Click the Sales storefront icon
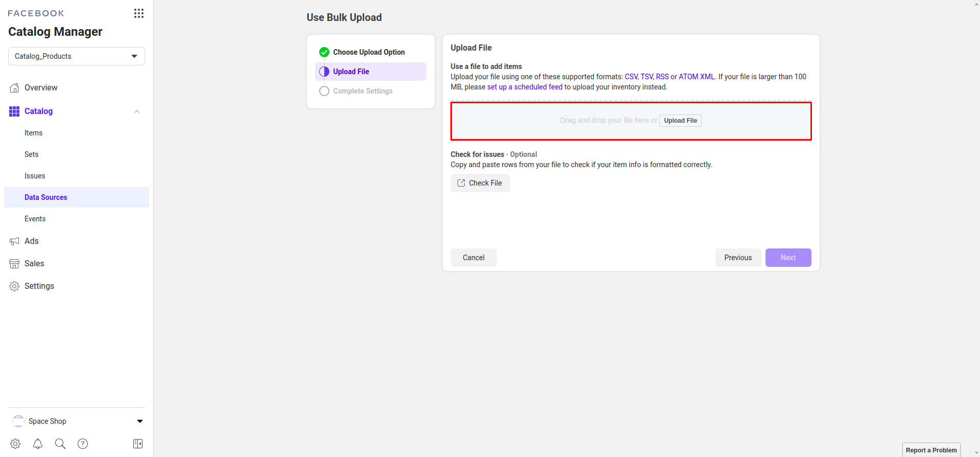Viewport: 980px width, 457px height. (14, 264)
